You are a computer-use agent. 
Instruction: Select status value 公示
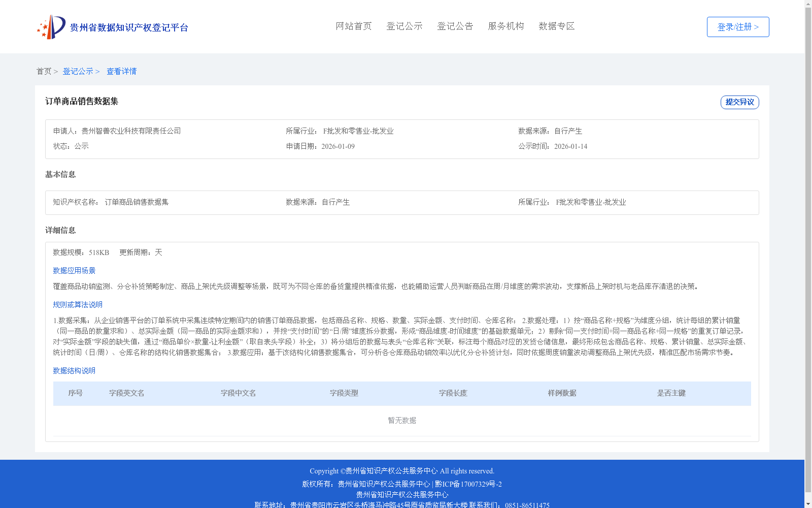coord(82,146)
